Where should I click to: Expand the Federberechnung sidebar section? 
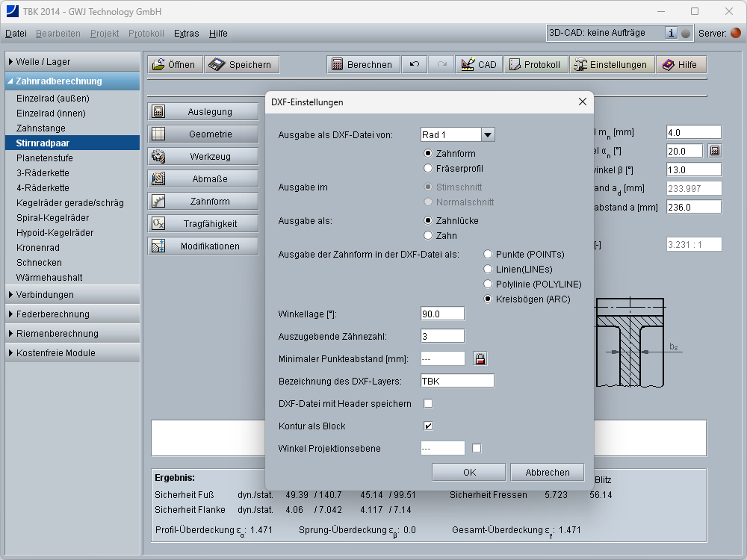click(73, 314)
